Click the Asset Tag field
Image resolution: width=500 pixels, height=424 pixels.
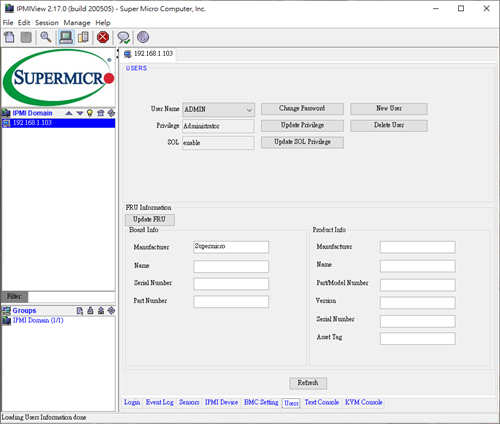click(417, 338)
